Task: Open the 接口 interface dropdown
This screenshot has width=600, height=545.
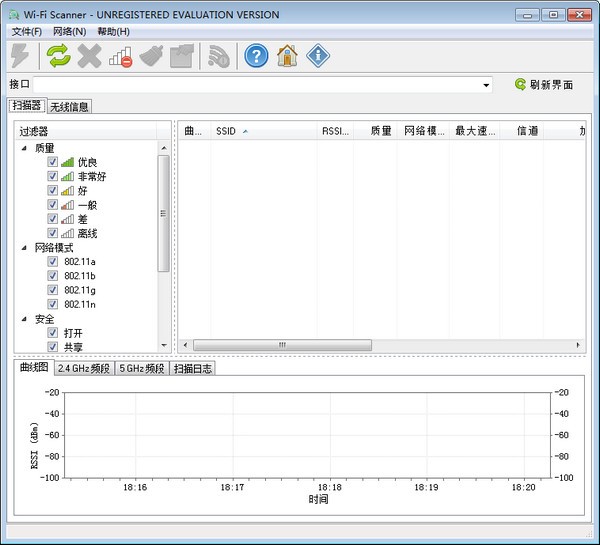Action: click(x=486, y=85)
